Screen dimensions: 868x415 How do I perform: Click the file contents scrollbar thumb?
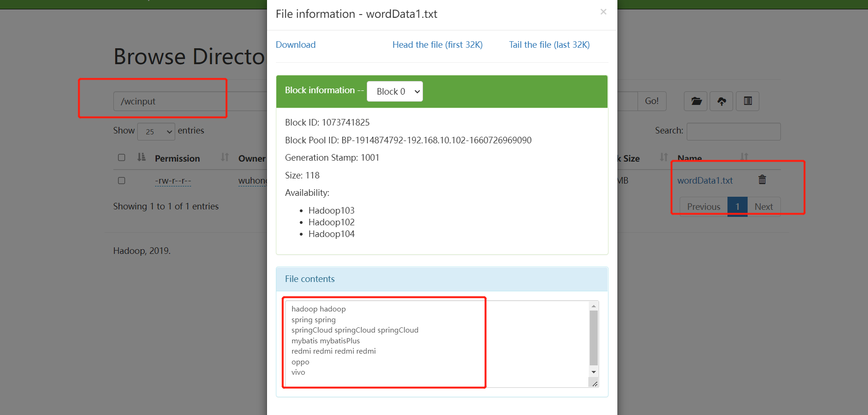tap(594, 338)
